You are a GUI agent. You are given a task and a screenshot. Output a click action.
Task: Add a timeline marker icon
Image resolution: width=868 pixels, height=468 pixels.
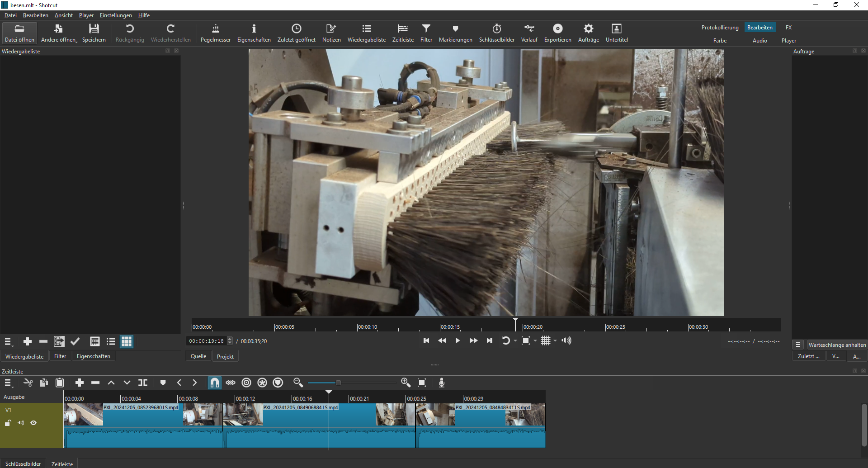coord(163,383)
